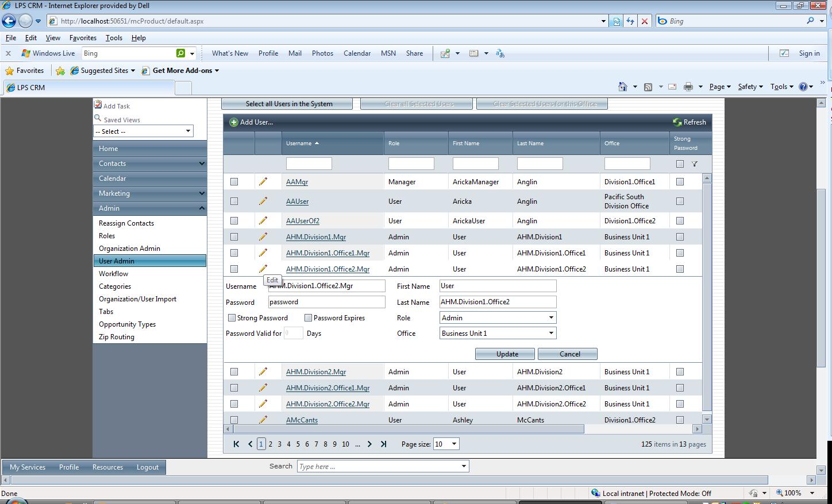
Task: Go to next page using arrow icon
Action: (x=369, y=444)
